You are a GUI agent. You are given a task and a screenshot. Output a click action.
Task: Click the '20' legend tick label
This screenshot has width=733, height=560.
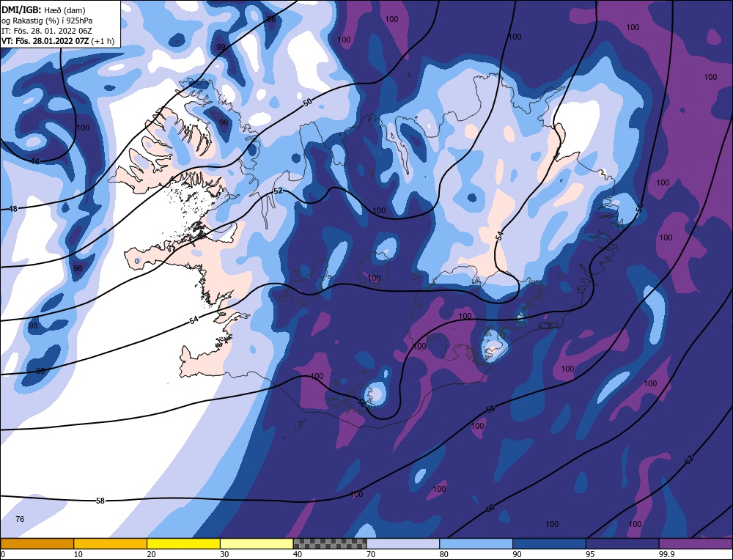(x=151, y=554)
